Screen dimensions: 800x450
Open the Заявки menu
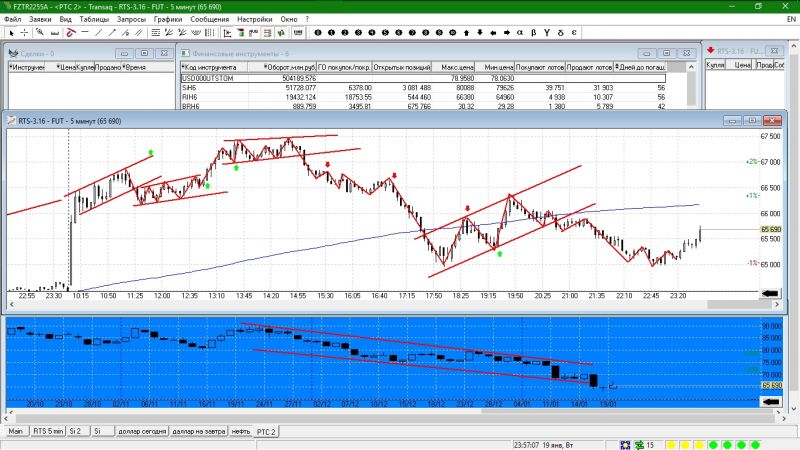point(40,19)
